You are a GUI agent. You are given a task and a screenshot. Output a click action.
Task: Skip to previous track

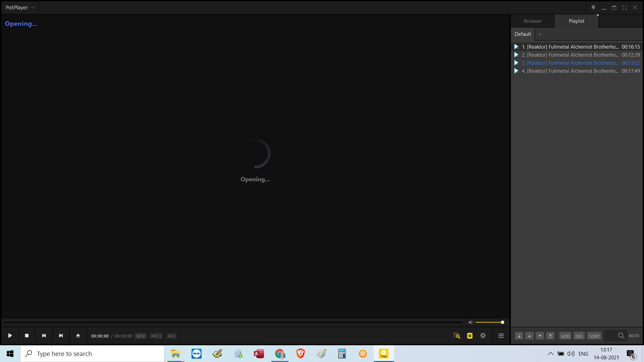pos(44,336)
